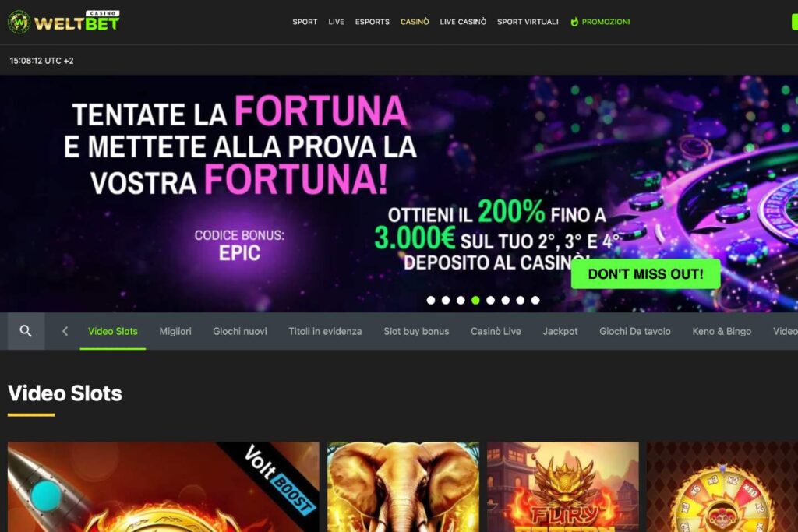This screenshot has height=532, width=798.
Task: Open the Slot buy bonus tab
Action: click(x=416, y=331)
